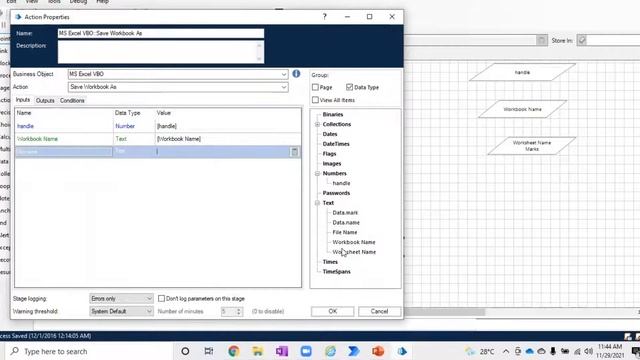Open the volume speaker tray icon
640x360 pixels.
589,351
